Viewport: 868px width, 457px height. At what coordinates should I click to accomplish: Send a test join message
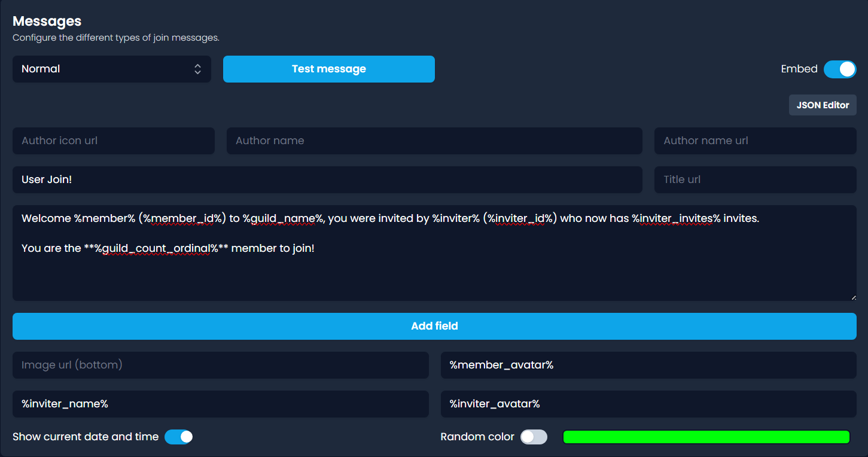tap(328, 69)
